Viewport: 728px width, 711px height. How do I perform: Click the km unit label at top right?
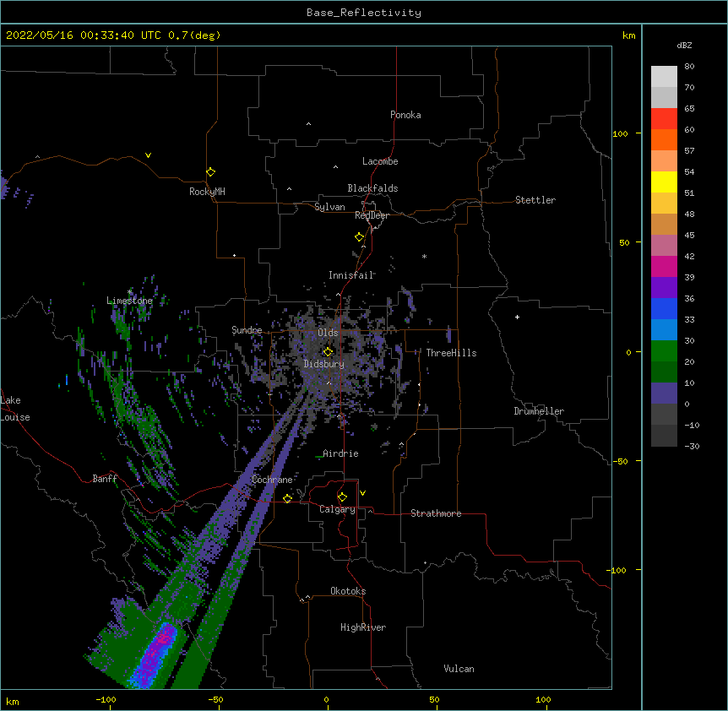(628, 35)
